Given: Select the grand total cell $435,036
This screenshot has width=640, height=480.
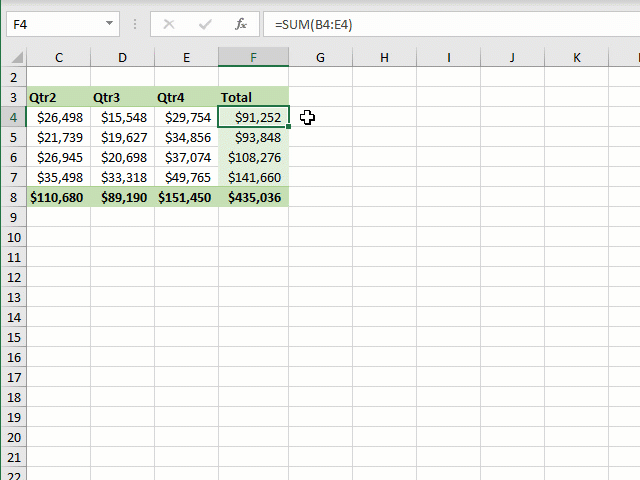Looking at the screenshot, I should [253, 197].
